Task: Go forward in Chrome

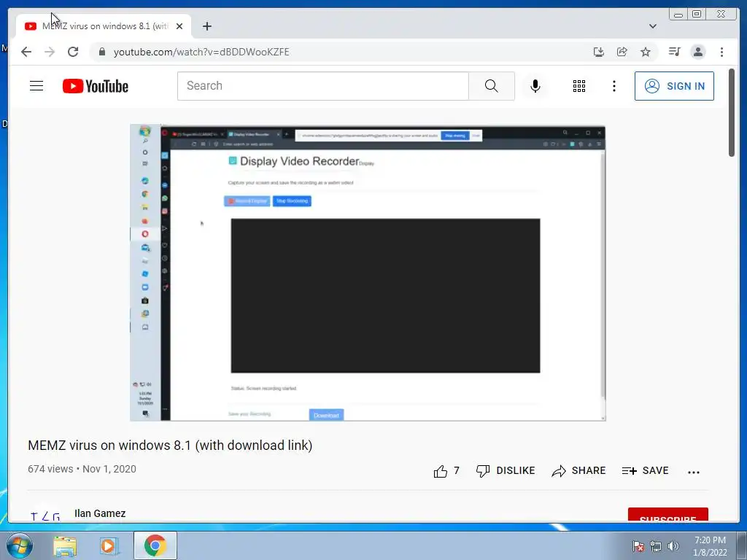Action: click(x=50, y=52)
